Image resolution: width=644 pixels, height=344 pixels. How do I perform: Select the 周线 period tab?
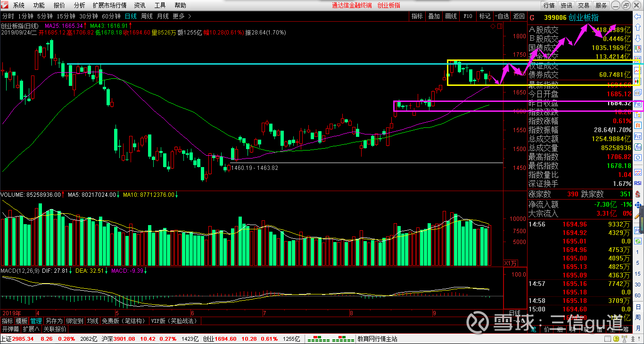147,16
